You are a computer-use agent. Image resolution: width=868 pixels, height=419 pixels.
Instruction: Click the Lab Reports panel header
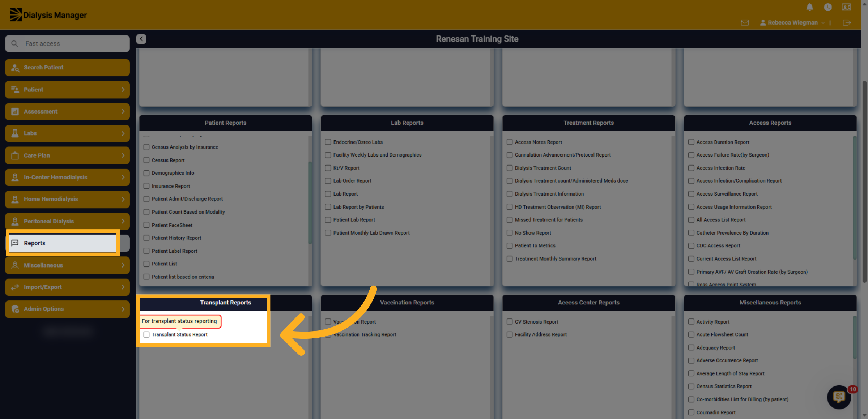point(407,123)
